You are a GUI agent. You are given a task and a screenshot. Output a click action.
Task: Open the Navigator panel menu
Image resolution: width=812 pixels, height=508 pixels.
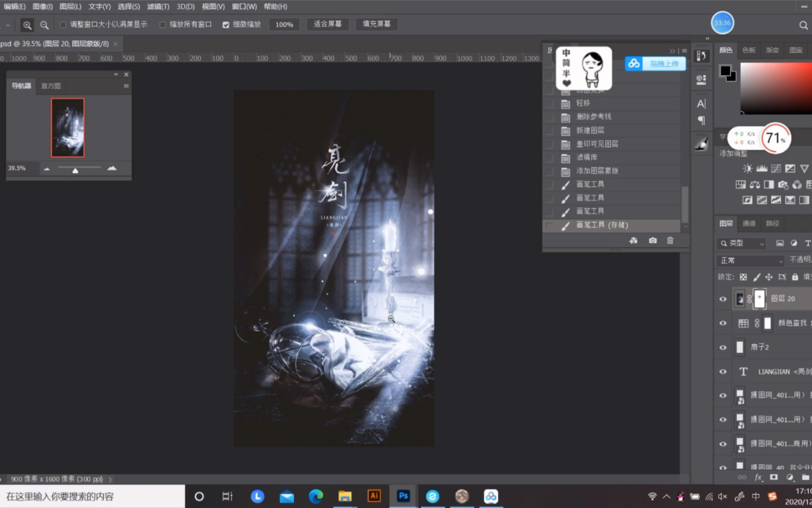[x=126, y=86]
